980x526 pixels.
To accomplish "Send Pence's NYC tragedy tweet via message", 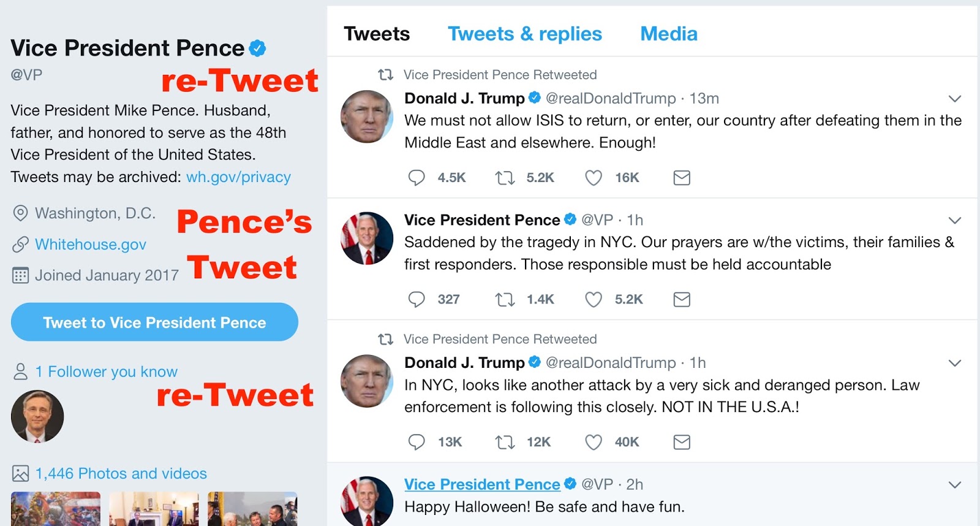I will (x=682, y=299).
